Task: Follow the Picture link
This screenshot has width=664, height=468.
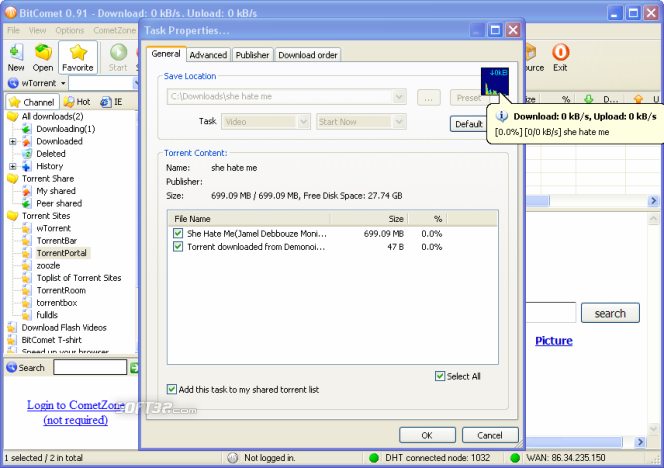Action: click(554, 341)
